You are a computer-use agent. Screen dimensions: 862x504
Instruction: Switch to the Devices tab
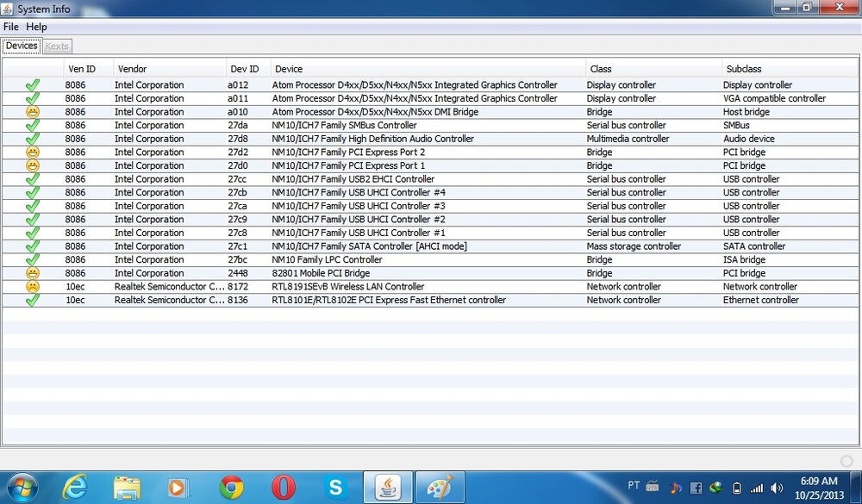click(22, 46)
